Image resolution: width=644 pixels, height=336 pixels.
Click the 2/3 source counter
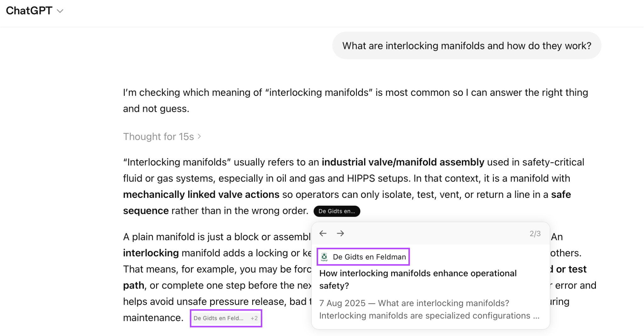[535, 234]
